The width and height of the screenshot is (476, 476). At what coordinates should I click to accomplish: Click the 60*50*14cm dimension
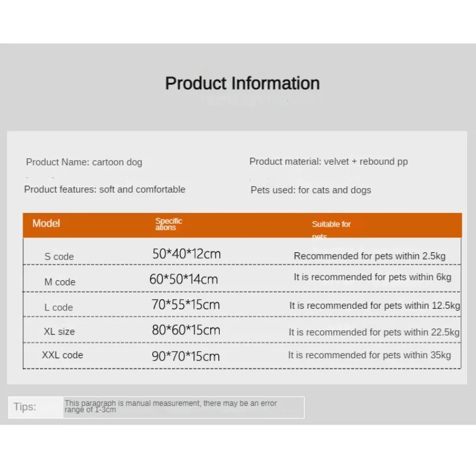(x=183, y=279)
